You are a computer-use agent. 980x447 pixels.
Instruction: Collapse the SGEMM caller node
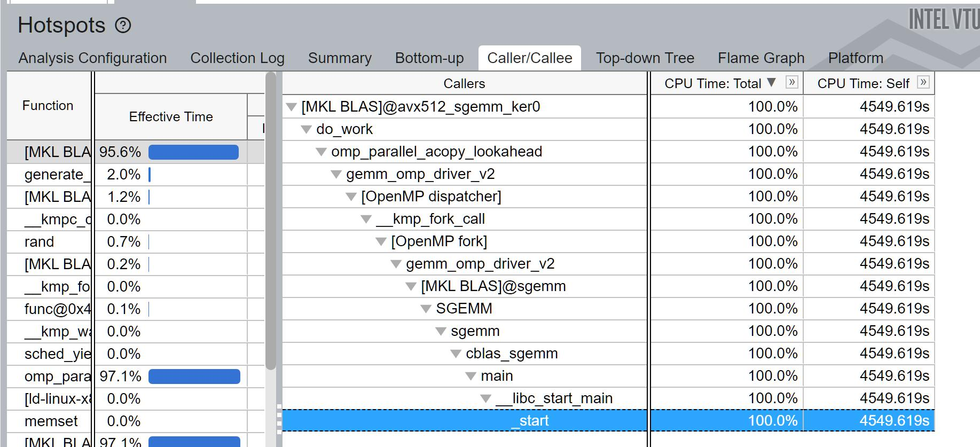[x=426, y=309]
